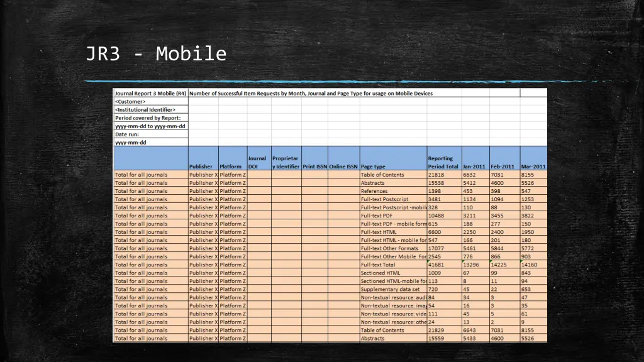The width and height of the screenshot is (644, 362).
Task: Select the Feb-2011 value "5844"
Action: (504, 248)
